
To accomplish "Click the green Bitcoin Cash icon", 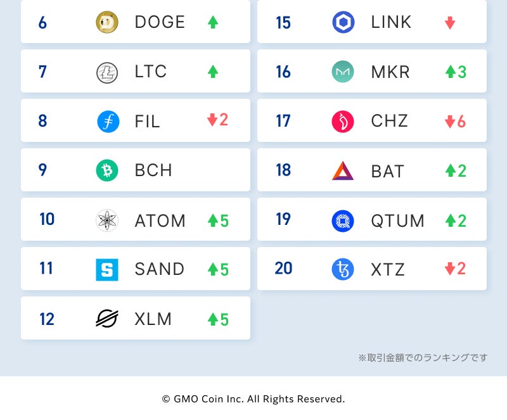I will 107,170.
